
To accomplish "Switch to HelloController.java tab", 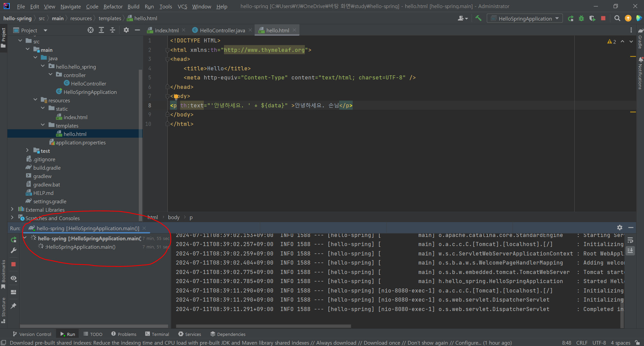I will 222,30.
